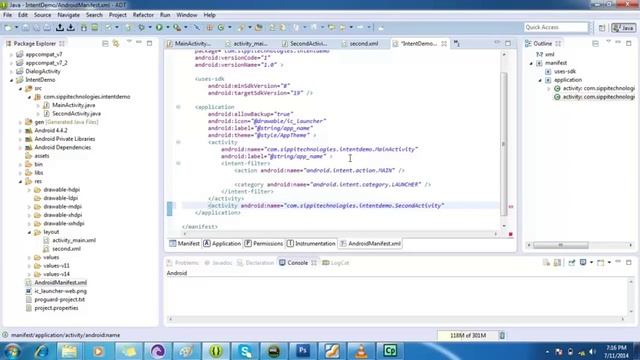Open the Help menu

(209, 15)
